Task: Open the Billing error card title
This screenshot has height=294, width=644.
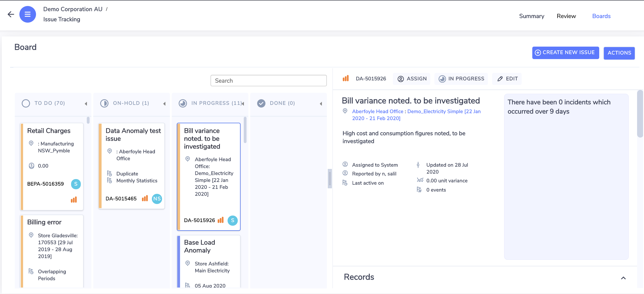Action: click(44, 222)
